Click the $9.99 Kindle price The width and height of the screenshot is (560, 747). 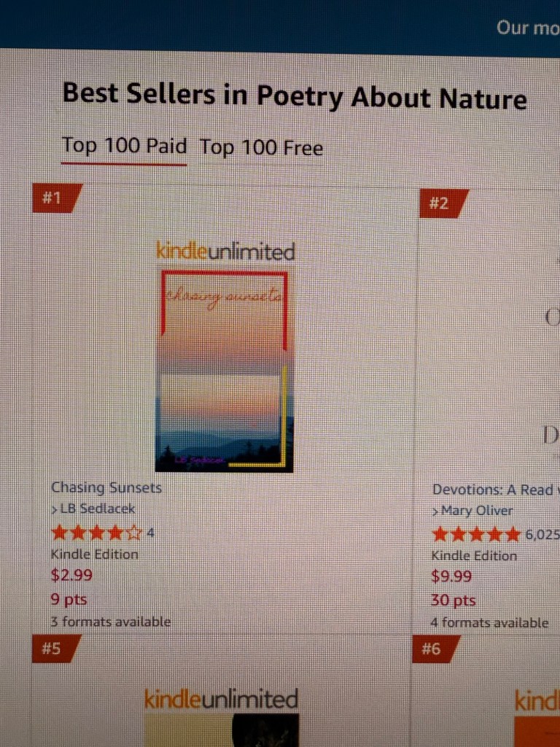click(x=451, y=576)
